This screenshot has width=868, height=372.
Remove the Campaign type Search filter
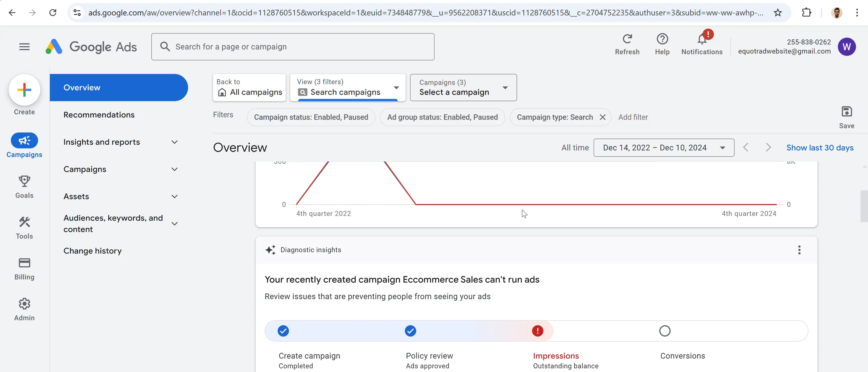point(603,117)
